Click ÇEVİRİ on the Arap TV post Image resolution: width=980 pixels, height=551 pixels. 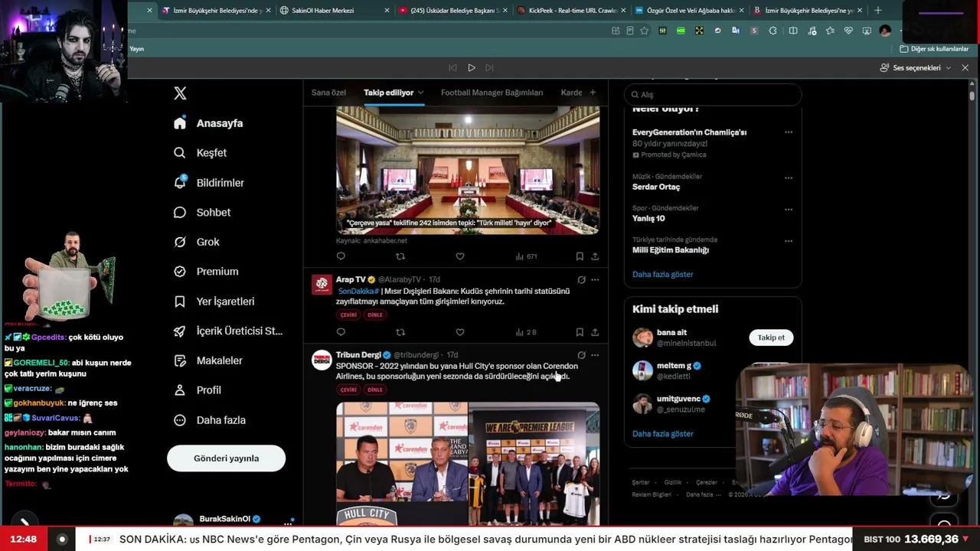pyautogui.click(x=348, y=315)
